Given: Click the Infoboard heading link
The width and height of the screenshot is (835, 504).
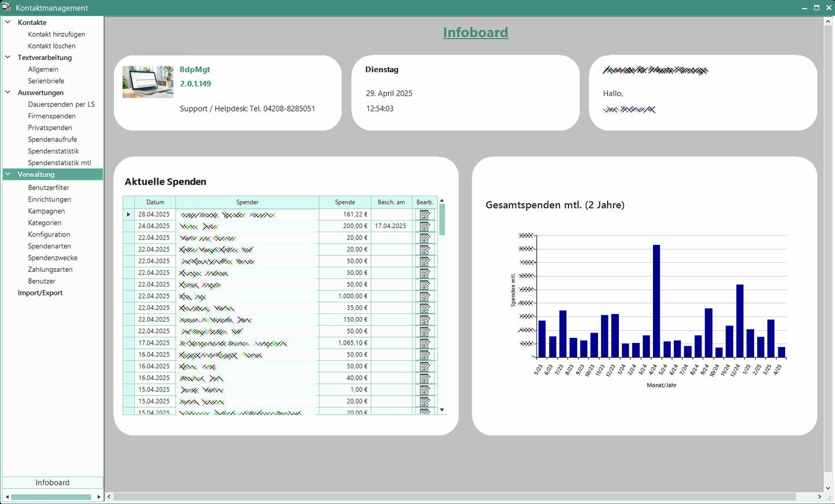Looking at the screenshot, I should tap(475, 33).
